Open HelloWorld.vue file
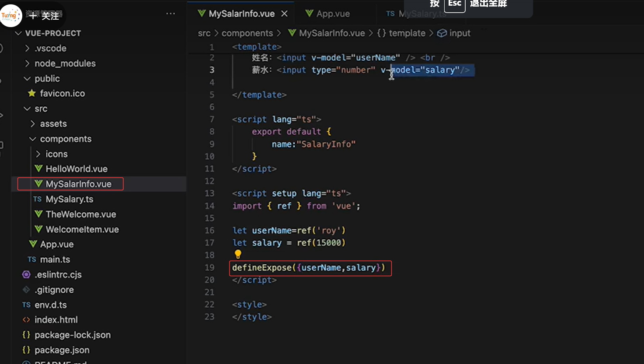Screen dimensions: 644x364 pyautogui.click(x=77, y=169)
